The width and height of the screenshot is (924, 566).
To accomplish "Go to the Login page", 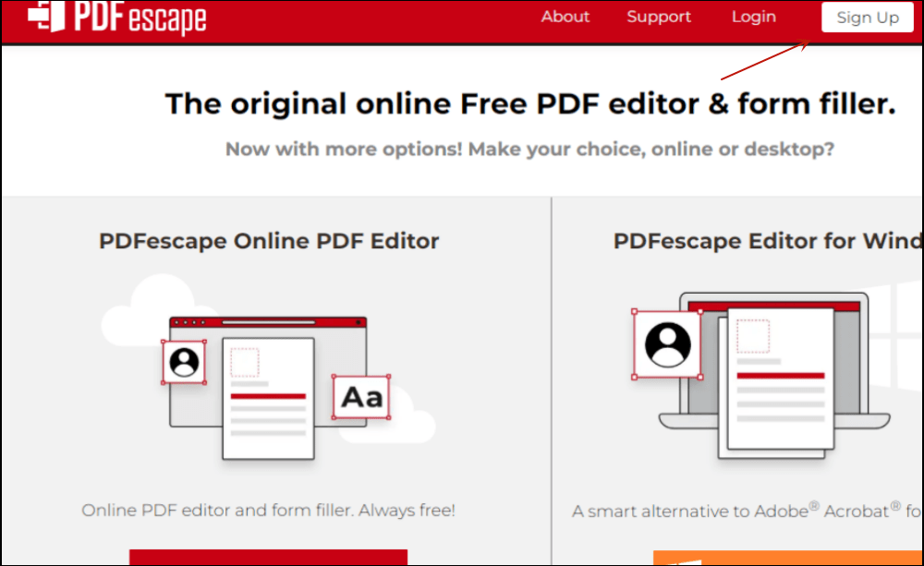I will point(754,17).
